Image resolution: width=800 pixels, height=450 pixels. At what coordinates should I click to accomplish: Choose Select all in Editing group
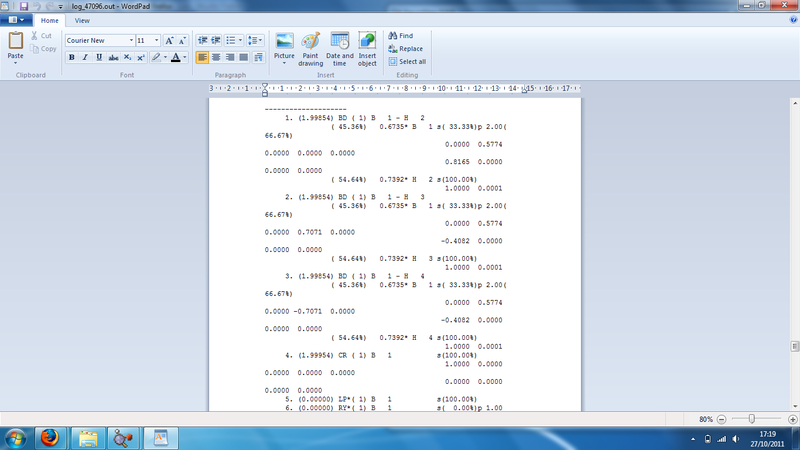click(x=407, y=62)
